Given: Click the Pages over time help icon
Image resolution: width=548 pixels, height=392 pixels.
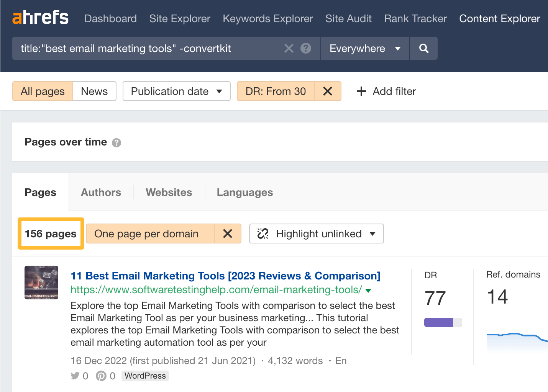Looking at the screenshot, I should point(117,142).
